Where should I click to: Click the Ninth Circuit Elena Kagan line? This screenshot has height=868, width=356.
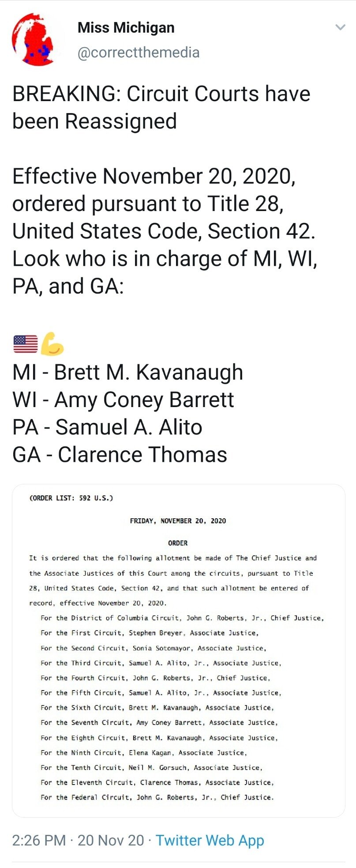point(143,753)
